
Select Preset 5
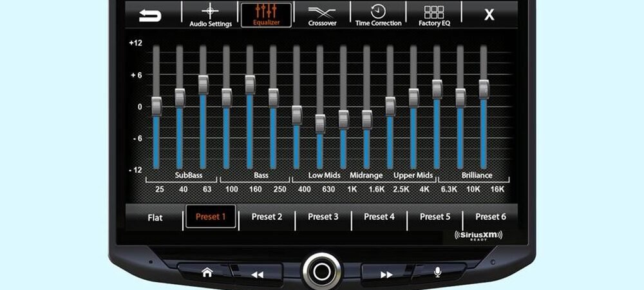[435, 217]
